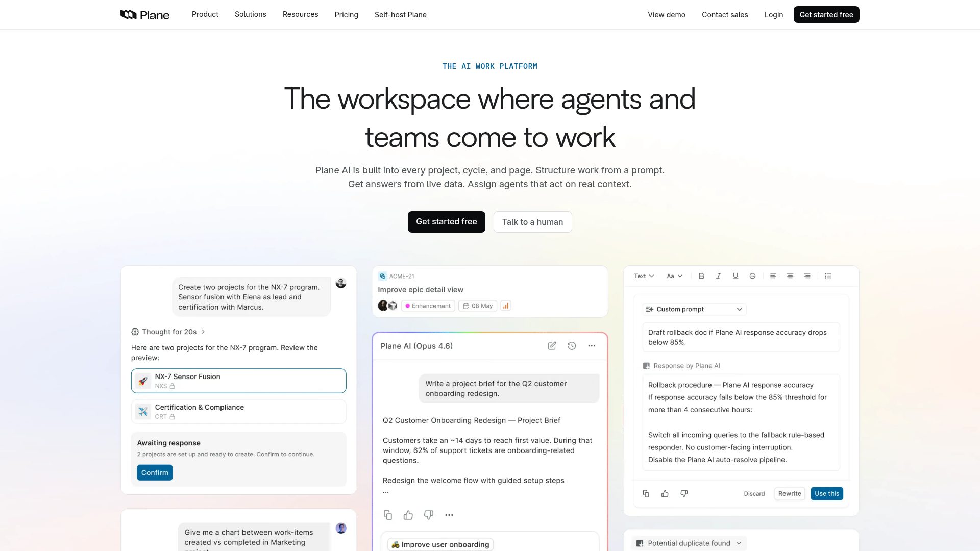
Task: Thumbs down the Q2 project brief response
Action: (429, 515)
